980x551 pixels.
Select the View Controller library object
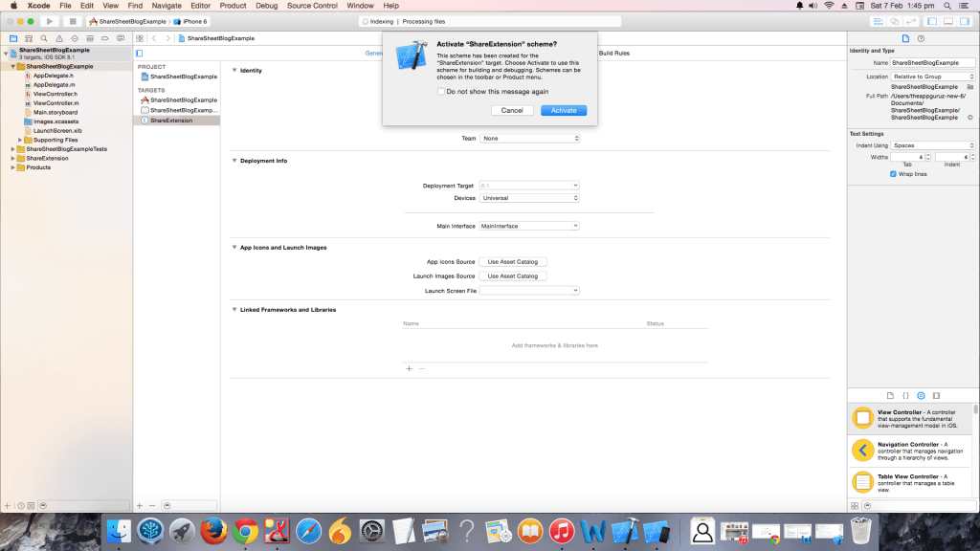coord(911,419)
